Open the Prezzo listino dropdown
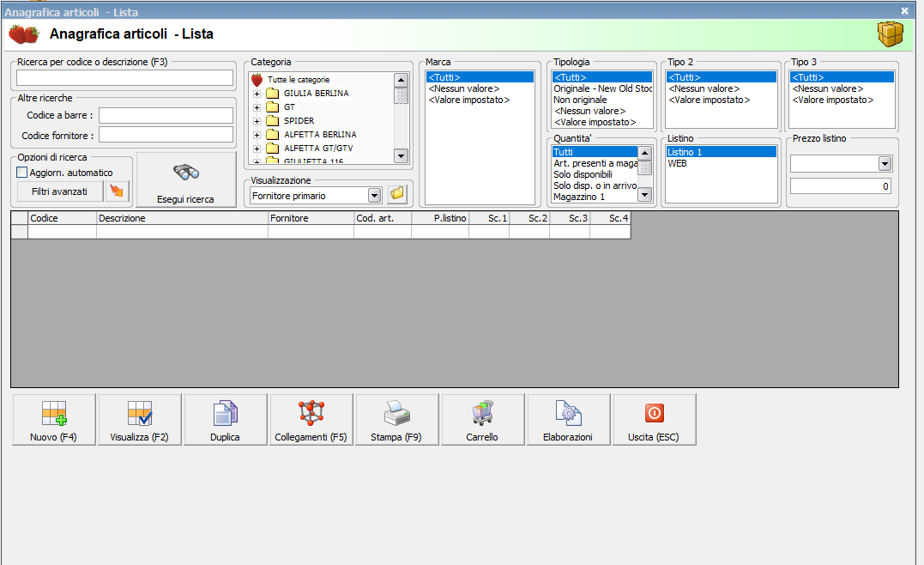The width and height of the screenshot is (924, 565). coord(885,163)
